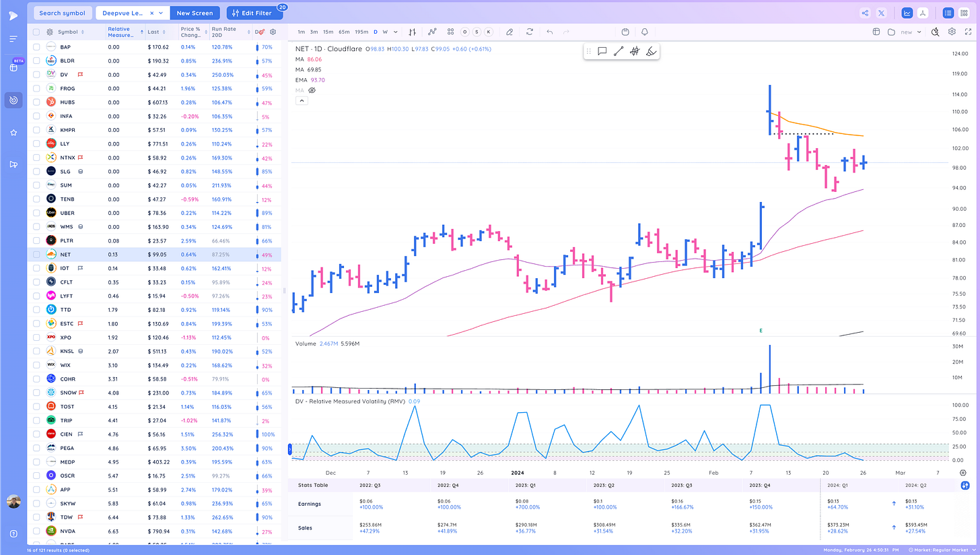Click the Search symbol field
The height and width of the screenshot is (555, 980).
click(62, 13)
